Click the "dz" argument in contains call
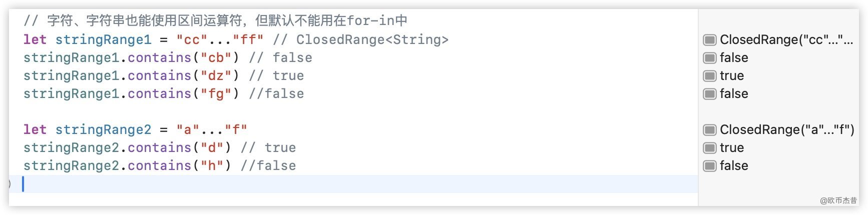Image resolution: width=868 pixels, height=215 pixels. 216,76
